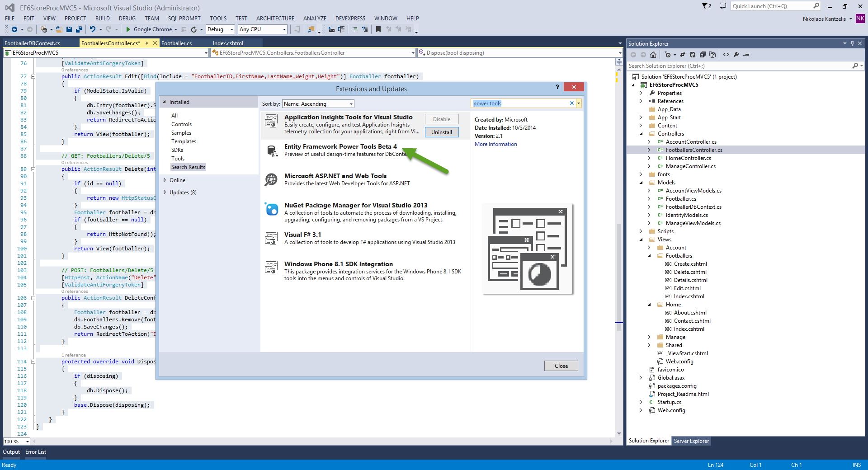Click the Refresh Browser circular arrow icon
This screenshot has height=470, width=868.
point(194,29)
